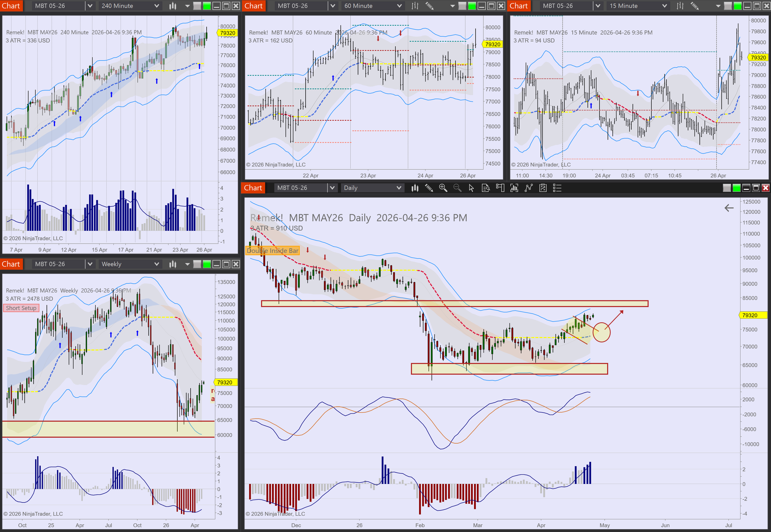Click gray link button on Weekly chart
This screenshot has width=771, height=532.
(197, 264)
